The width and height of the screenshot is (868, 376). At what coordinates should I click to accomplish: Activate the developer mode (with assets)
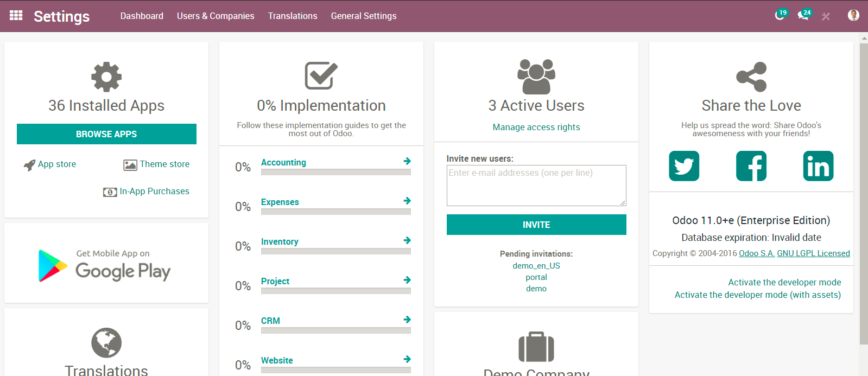click(757, 295)
